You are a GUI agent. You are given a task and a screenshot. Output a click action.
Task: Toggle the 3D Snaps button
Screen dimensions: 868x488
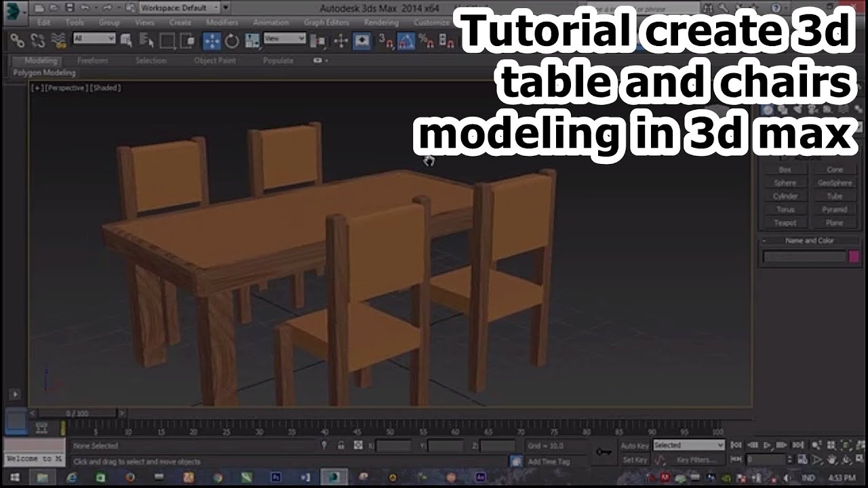click(x=385, y=41)
